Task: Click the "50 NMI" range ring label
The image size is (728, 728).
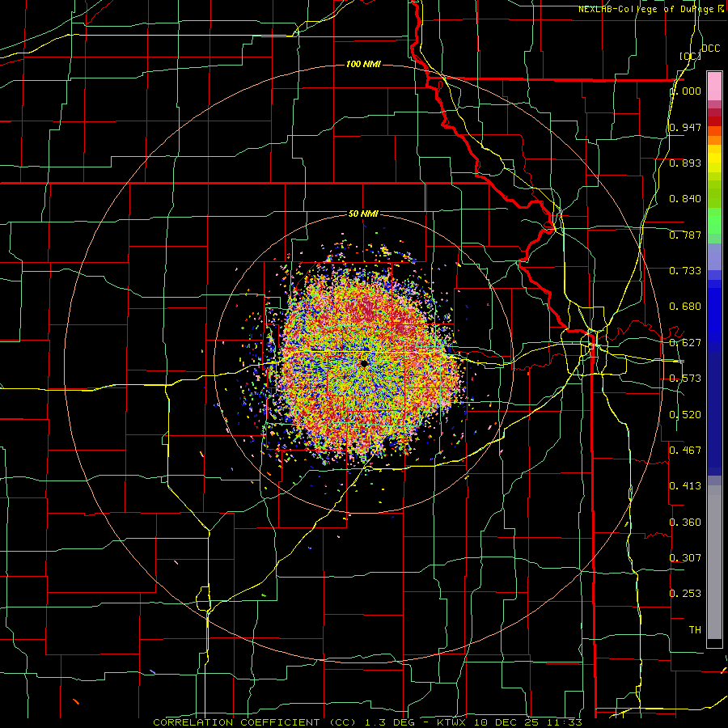Action: click(363, 214)
